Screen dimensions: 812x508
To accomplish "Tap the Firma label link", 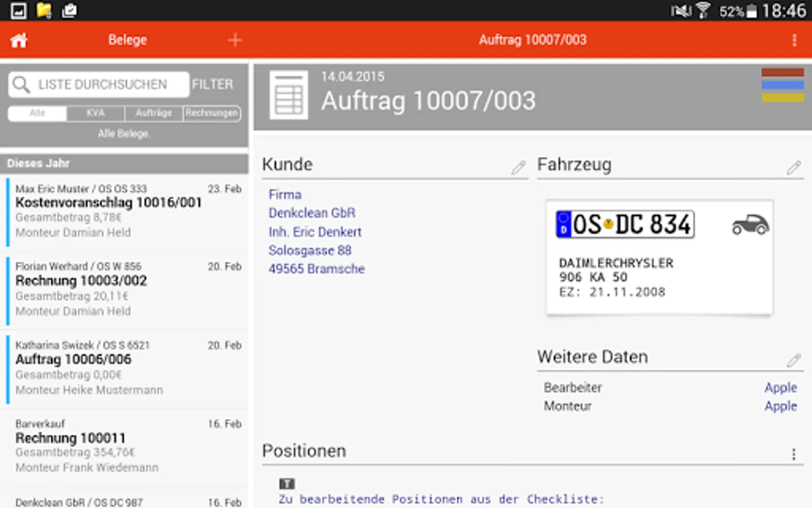I will point(285,194).
